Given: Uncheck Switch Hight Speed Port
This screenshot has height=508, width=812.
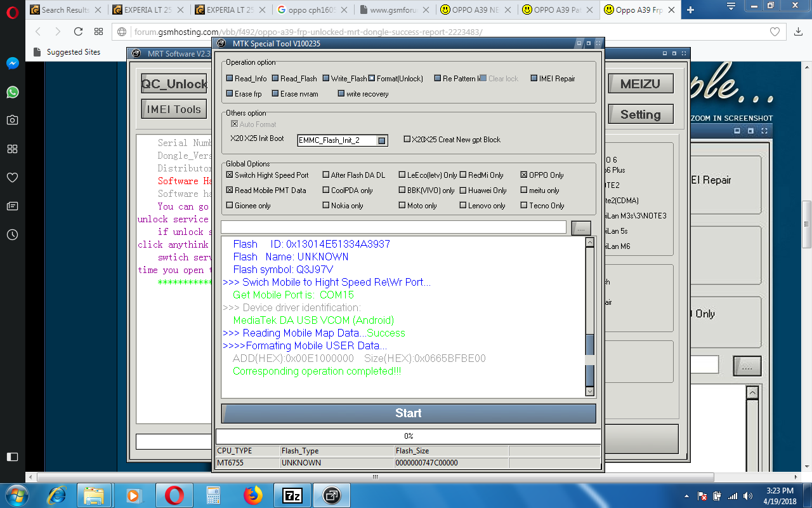Looking at the screenshot, I should point(230,175).
